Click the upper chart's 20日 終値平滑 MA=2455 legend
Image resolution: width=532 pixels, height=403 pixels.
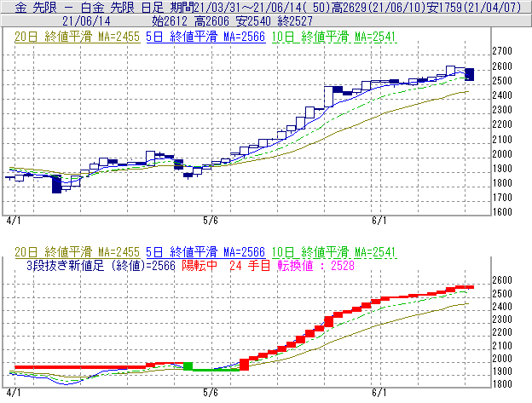pyautogui.click(x=77, y=37)
